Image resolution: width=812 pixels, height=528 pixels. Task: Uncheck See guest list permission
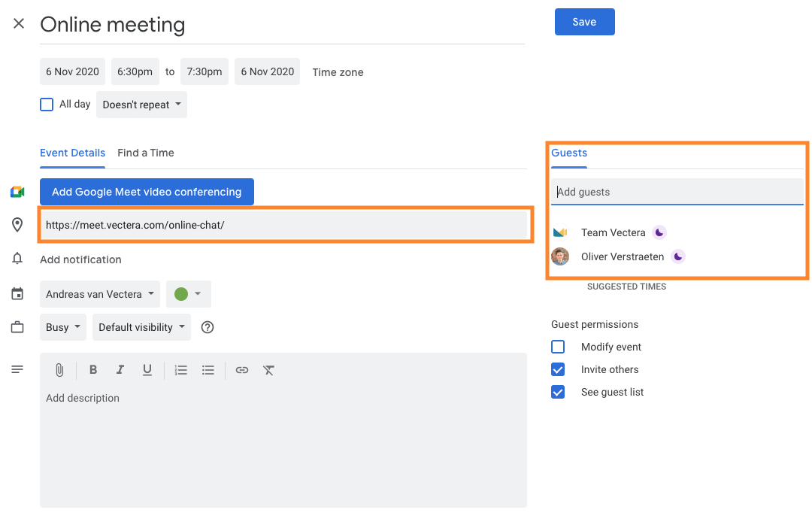tap(558, 393)
